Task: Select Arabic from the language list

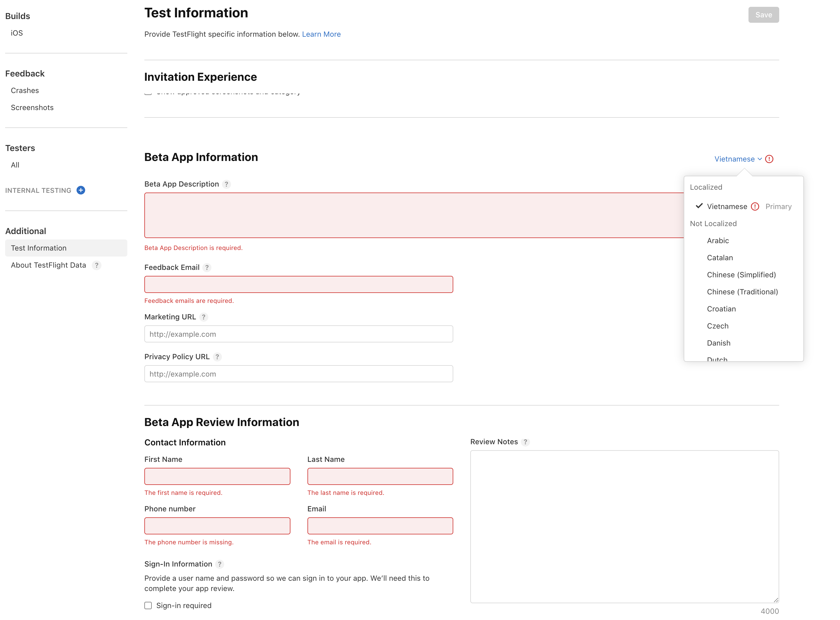Action: 718,241
